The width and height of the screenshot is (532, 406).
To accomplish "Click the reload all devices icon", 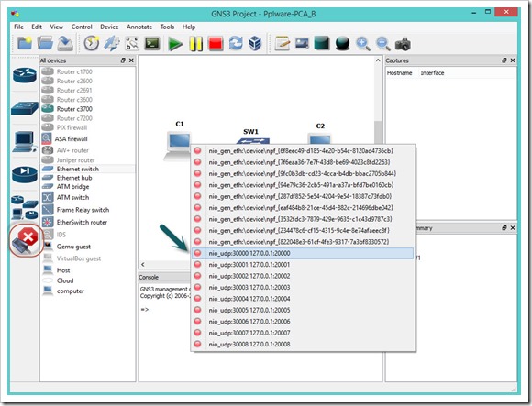I will click(x=236, y=44).
